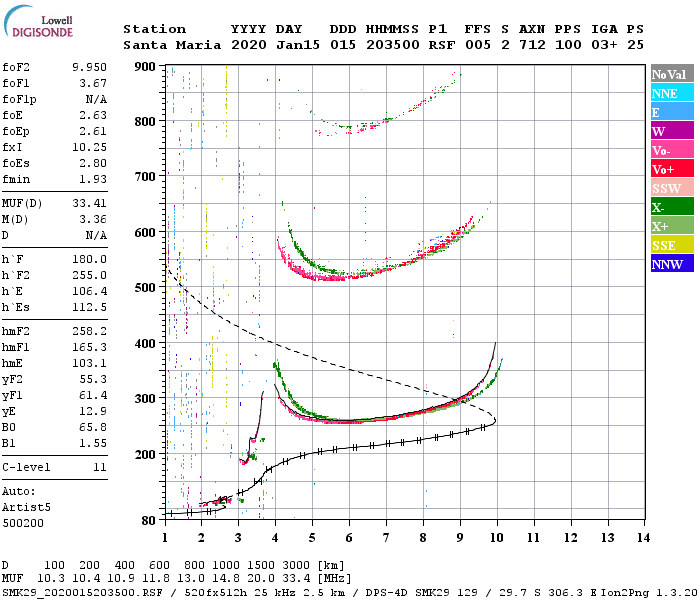Select the NNE legend color swatch
The image size is (700, 600).
672,93
